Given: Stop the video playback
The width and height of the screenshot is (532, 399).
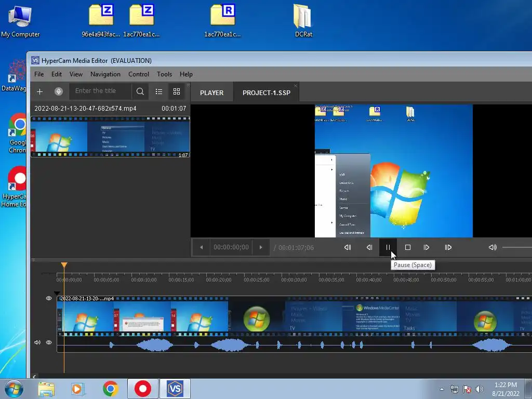Looking at the screenshot, I should 408,247.
